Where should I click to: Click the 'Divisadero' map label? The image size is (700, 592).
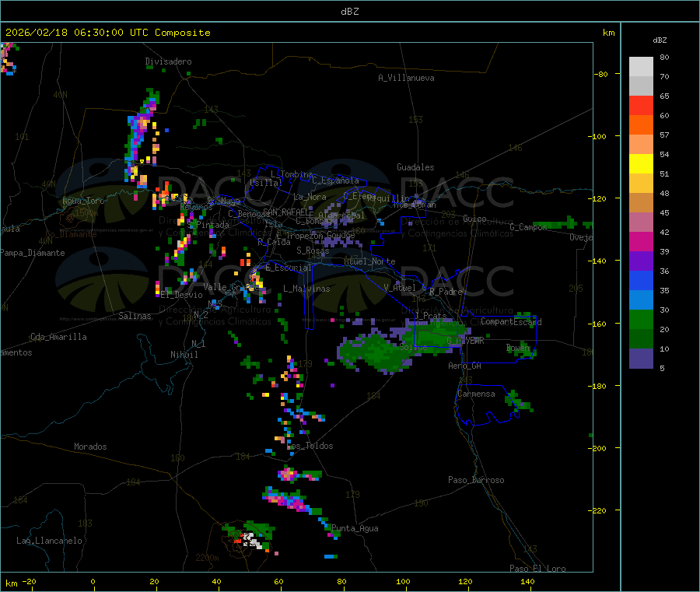click(168, 61)
